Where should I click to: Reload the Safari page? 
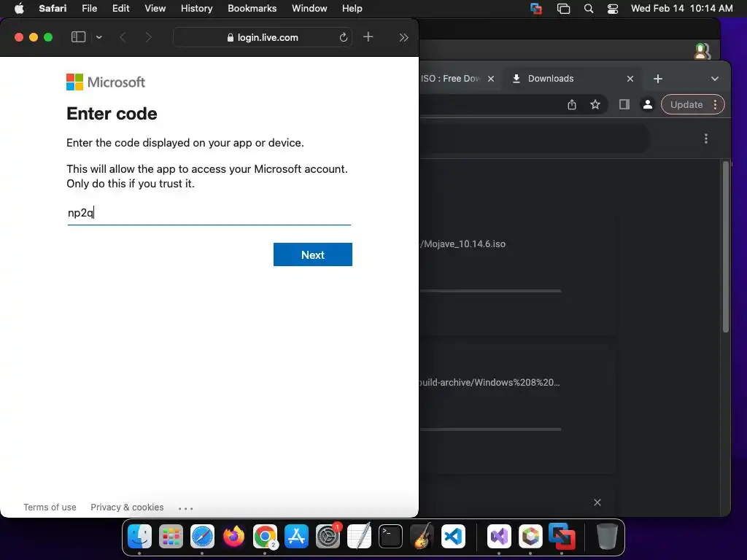pyautogui.click(x=343, y=37)
